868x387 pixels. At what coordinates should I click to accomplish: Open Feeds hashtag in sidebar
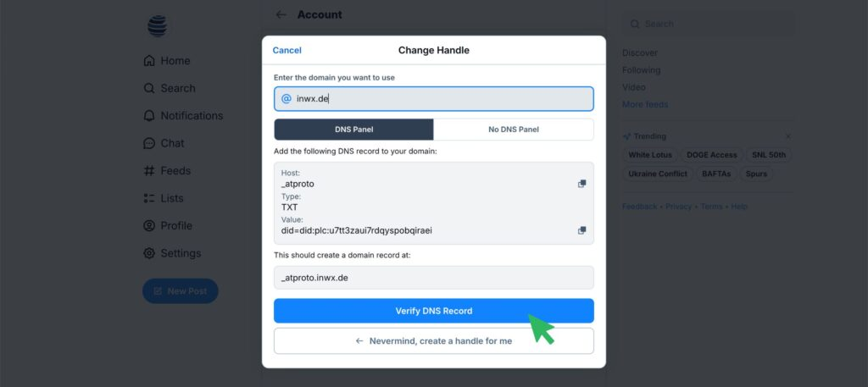(x=149, y=171)
